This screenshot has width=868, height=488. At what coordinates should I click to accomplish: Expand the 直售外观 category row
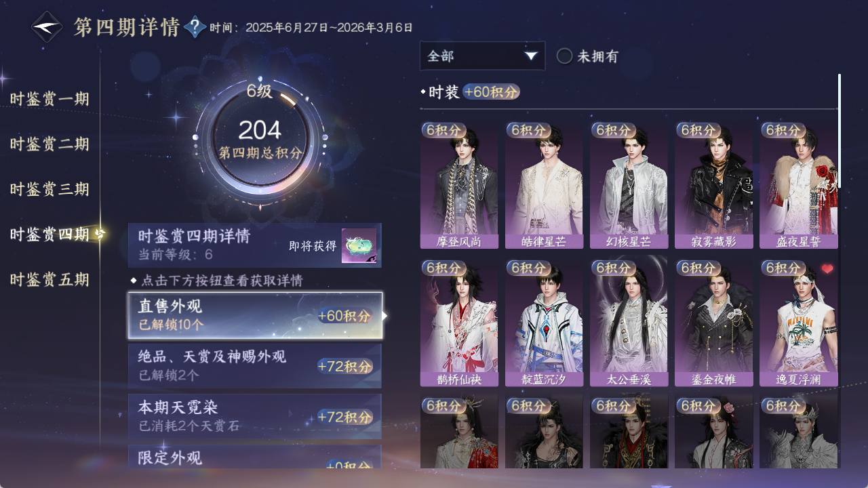pyautogui.click(x=255, y=315)
